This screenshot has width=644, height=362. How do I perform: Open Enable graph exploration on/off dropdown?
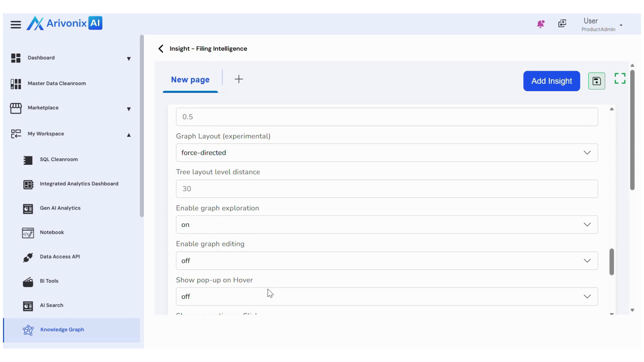(x=386, y=225)
